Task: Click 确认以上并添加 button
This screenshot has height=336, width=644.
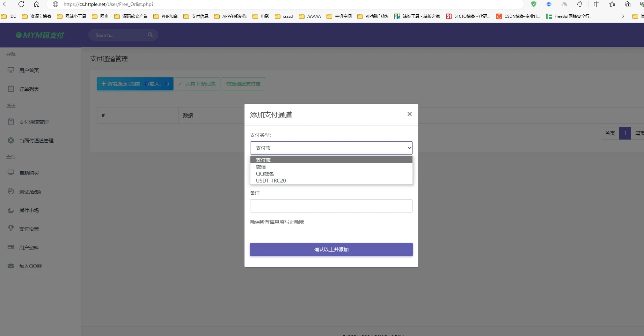Action: point(331,249)
